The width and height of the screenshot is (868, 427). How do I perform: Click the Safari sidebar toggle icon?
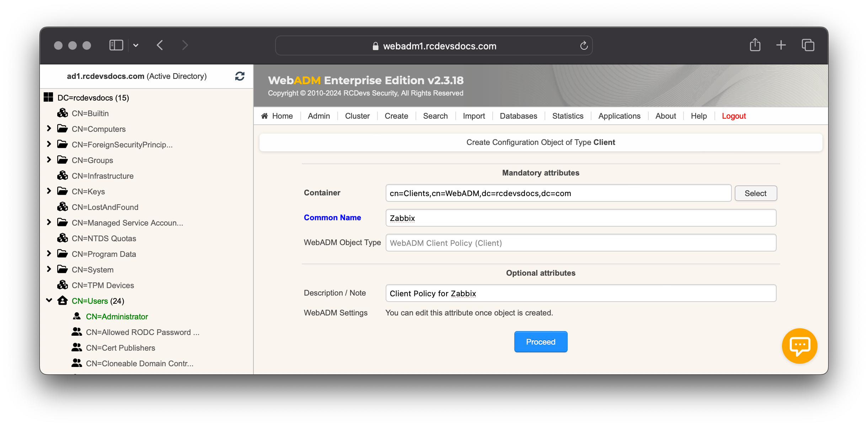click(116, 45)
